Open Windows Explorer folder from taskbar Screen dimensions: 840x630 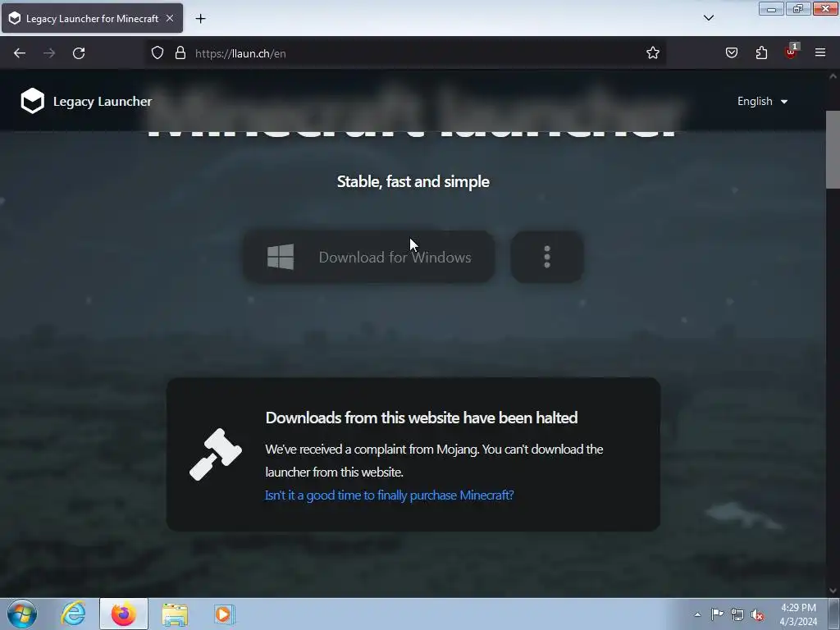coord(175,614)
